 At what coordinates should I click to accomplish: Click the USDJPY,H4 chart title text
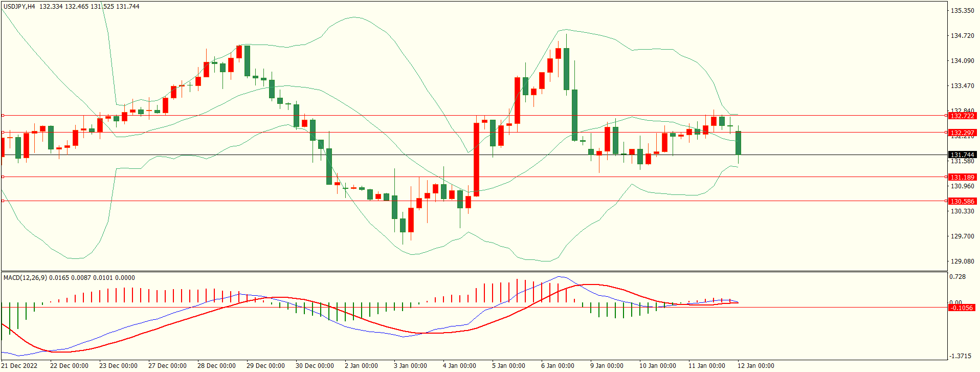click(19, 7)
